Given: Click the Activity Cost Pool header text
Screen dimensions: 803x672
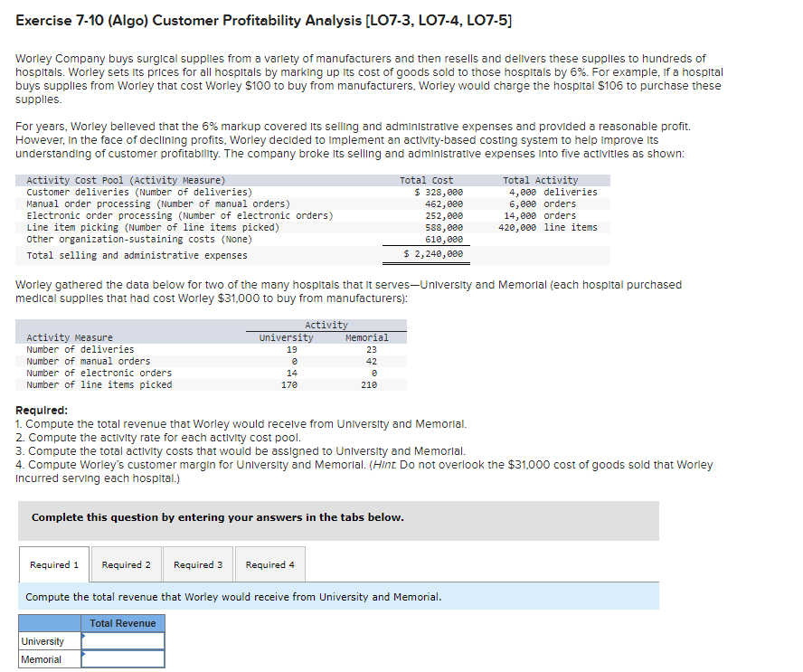Looking at the screenshot, I should coord(126,180).
